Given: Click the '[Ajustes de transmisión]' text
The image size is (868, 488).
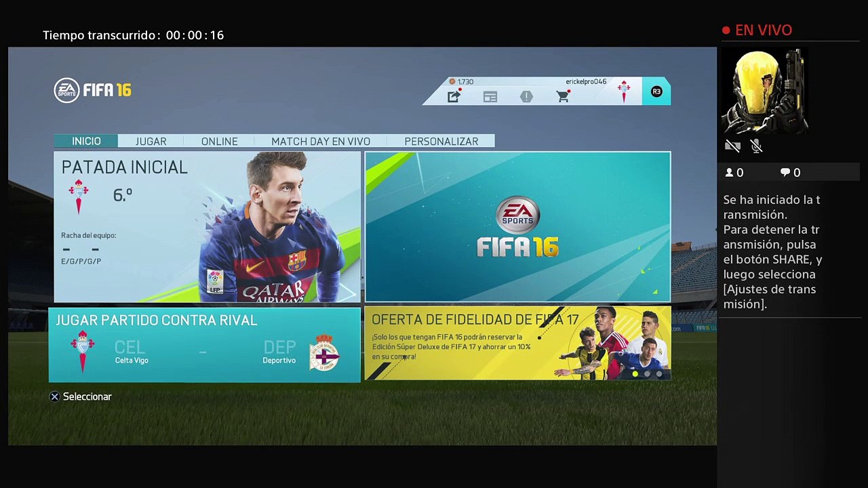Looking at the screenshot, I should pos(770,297).
